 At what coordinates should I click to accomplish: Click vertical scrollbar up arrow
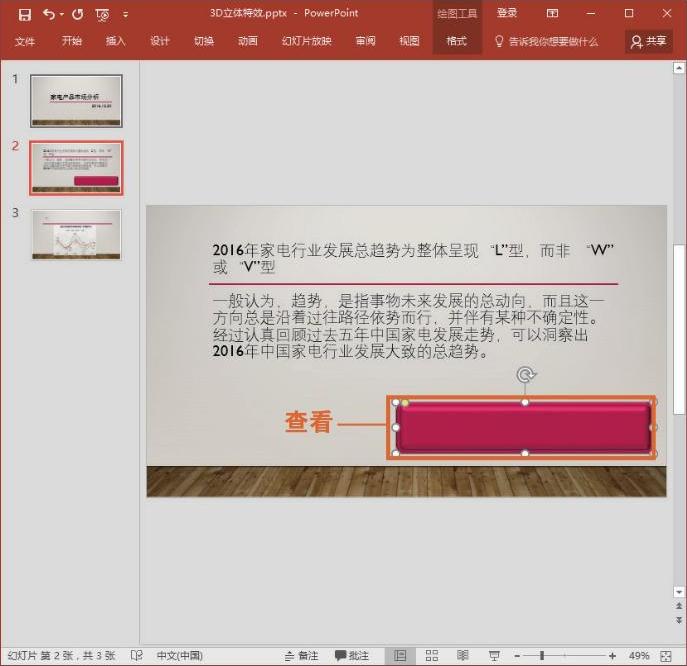[679, 68]
